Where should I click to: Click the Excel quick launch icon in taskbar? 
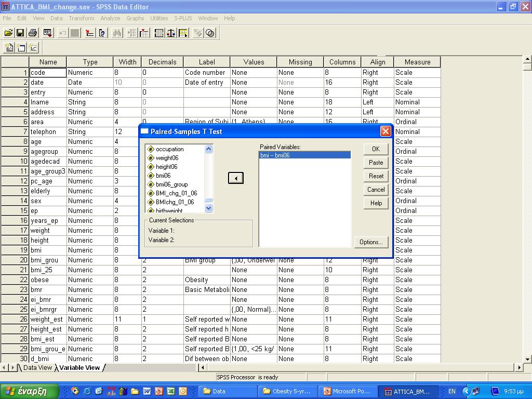[x=170, y=391]
